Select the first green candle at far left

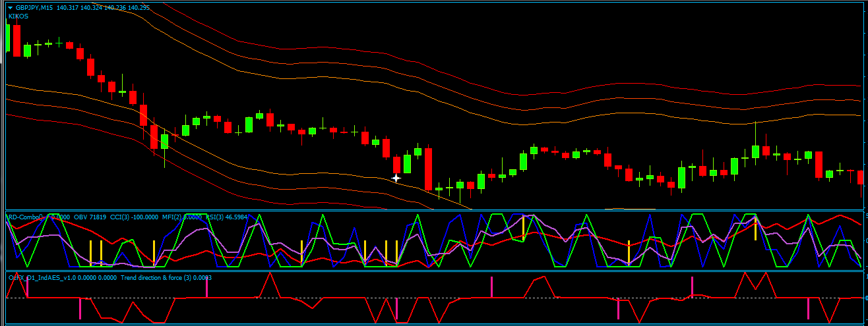coord(7,38)
